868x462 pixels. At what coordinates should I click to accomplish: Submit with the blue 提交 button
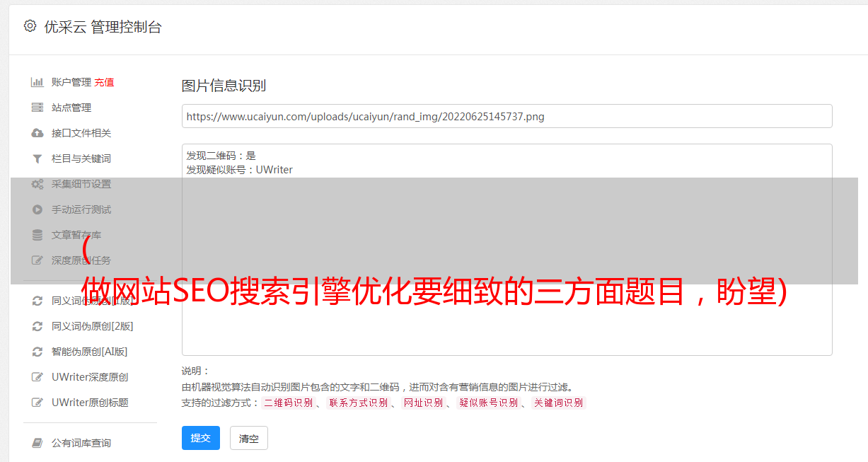point(201,438)
